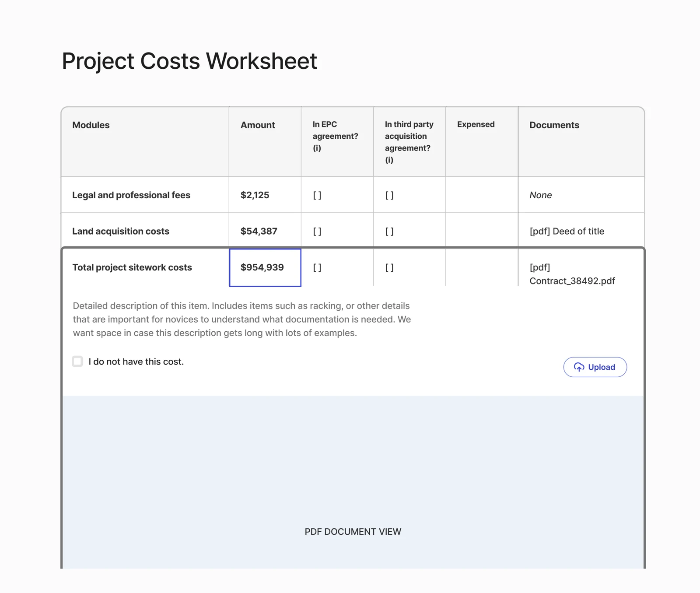Click the PDF DOCUMENT VIEW pane

pyautogui.click(x=353, y=482)
